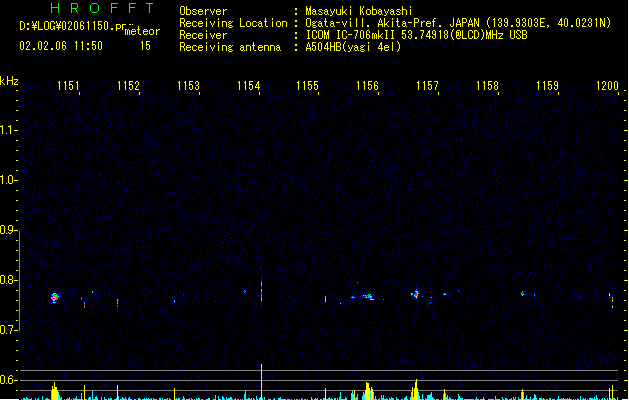Click the 1200 time axis label
Image resolution: width=629 pixels, height=400 pixels.
point(607,85)
